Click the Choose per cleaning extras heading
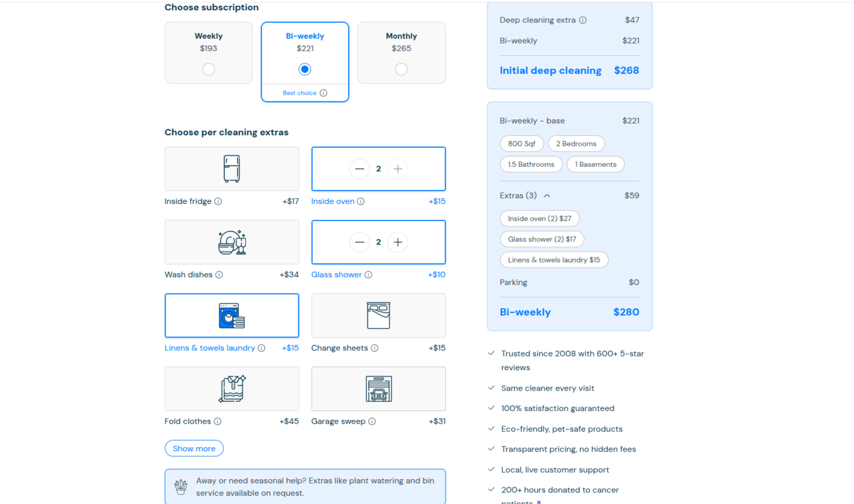The width and height of the screenshot is (854, 504). pos(227,133)
